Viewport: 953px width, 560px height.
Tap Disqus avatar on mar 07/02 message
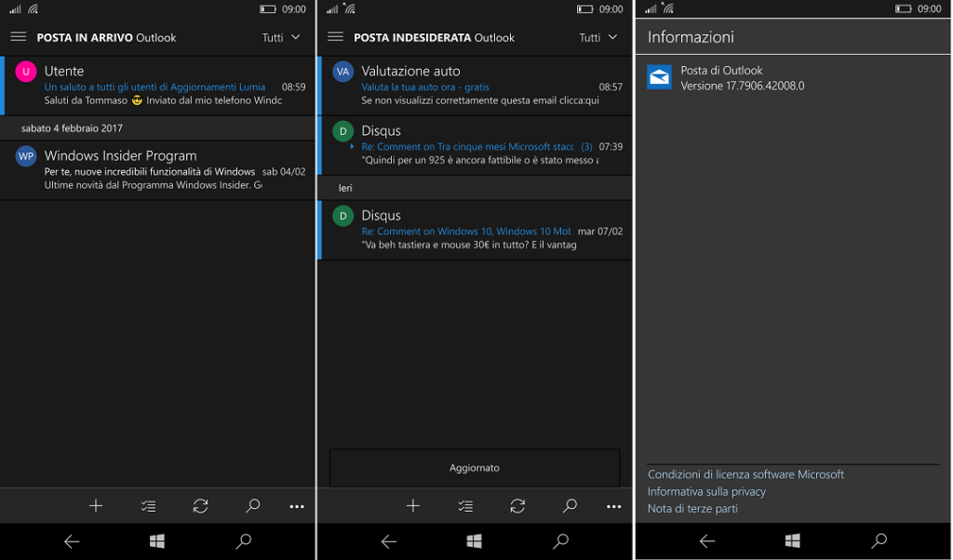[x=342, y=216]
